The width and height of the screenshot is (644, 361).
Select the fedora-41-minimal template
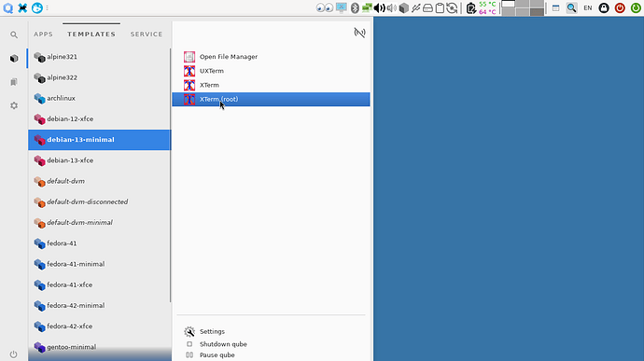click(99, 265)
